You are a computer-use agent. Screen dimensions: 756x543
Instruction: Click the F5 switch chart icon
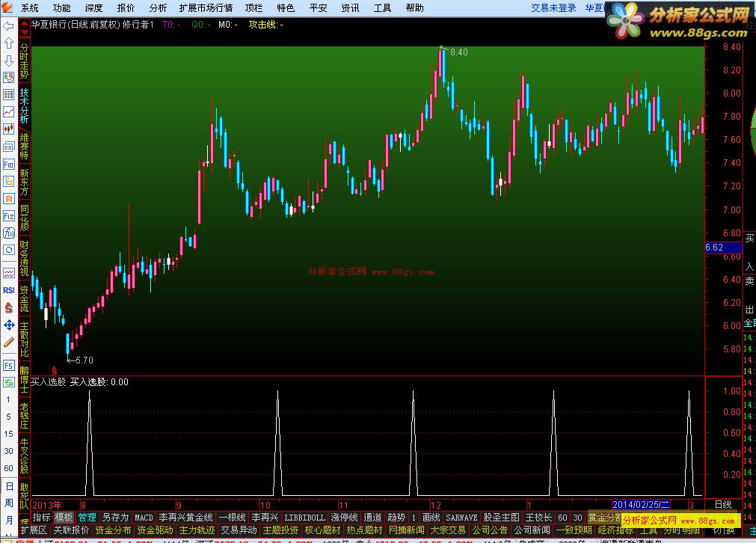coord(8,365)
